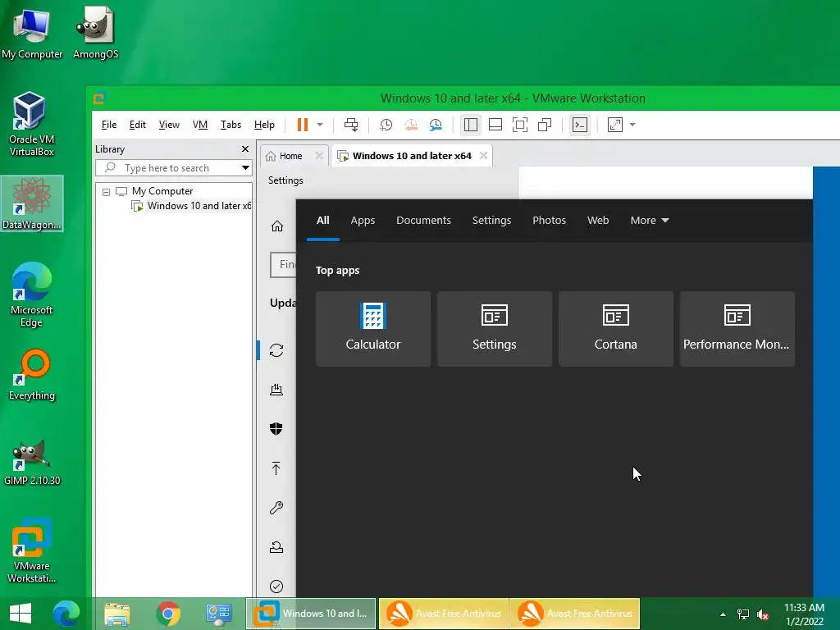Open the Oracle VM VirtualBox desktop shortcut
Screen dimensions: 840x630
point(31,124)
